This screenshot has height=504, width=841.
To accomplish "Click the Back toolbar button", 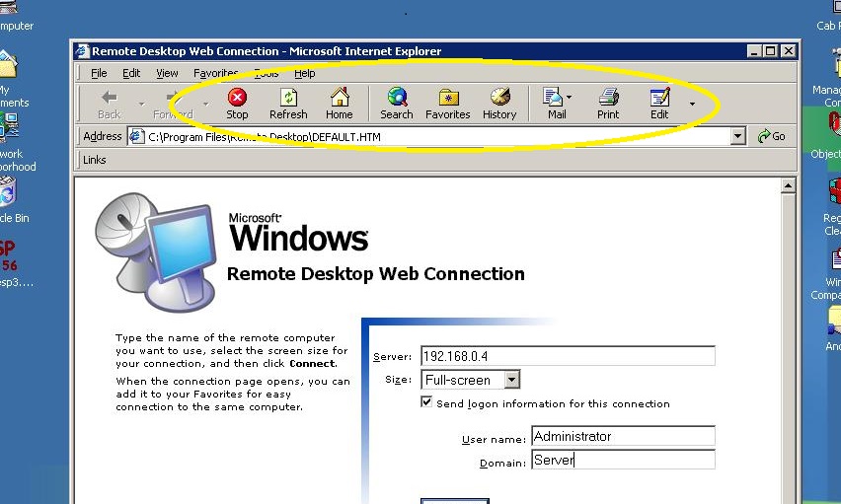I will coord(110,104).
